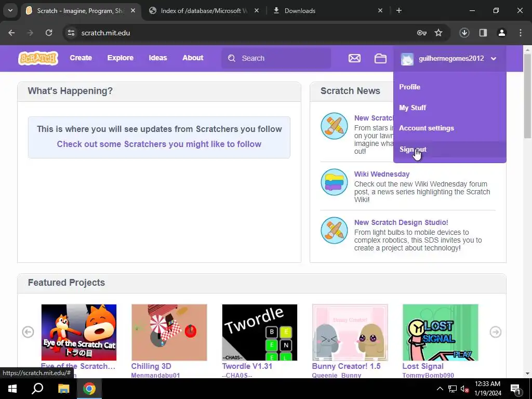
Task: Click Create in the navigation bar
Action: tap(81, 58)
